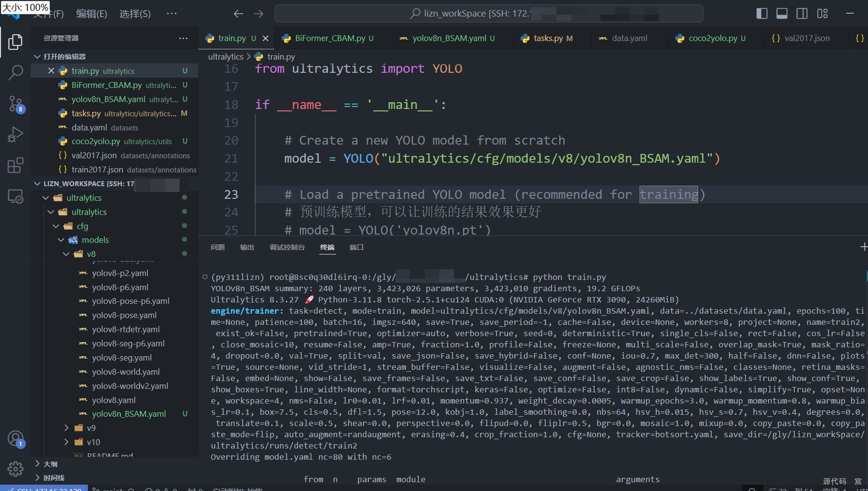Open Customize Layout icon
Image resolution: width=868 pixels, height=491 pixels.
(x=822, y=14)
